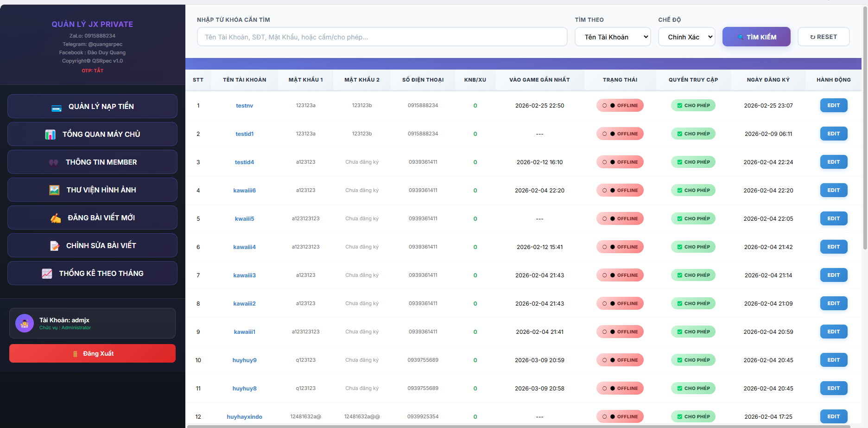
Task: Toggle the OFFLINE status badge for testnv
Action: [x=620, y=105]
